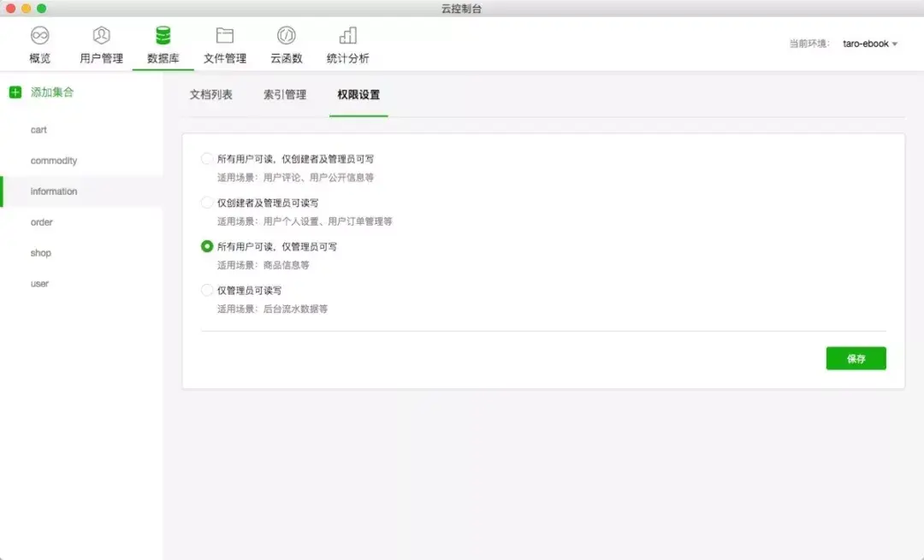Open the 文件管理 file management icon
Screen dimensions: 924x560
(x=224, y=36)
